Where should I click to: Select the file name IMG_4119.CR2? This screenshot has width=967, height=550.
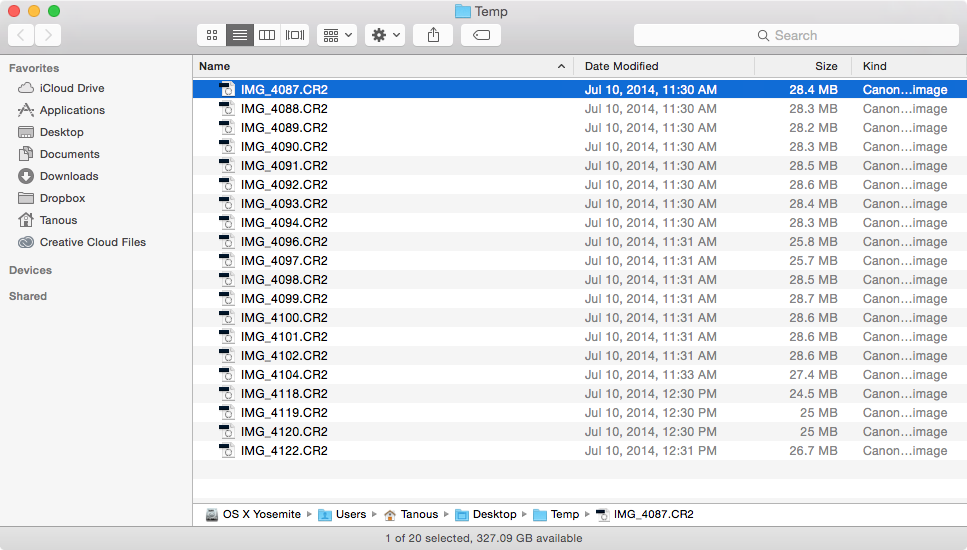coord(284,412)
